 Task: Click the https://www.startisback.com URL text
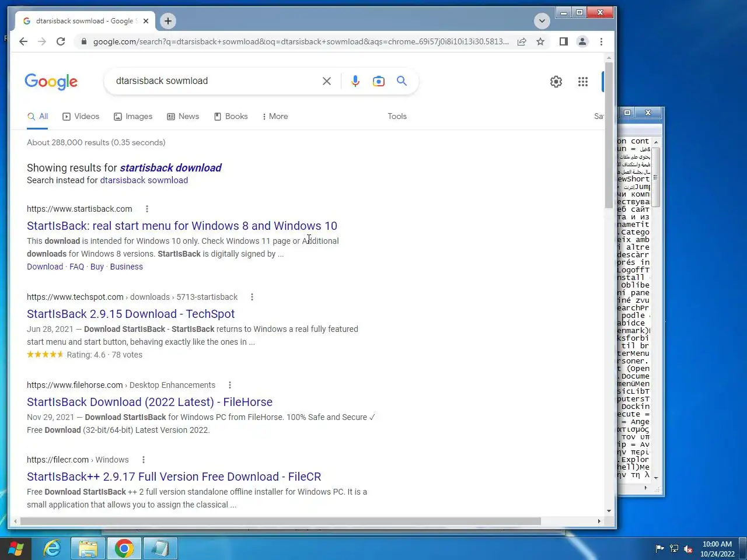[79, 209]
